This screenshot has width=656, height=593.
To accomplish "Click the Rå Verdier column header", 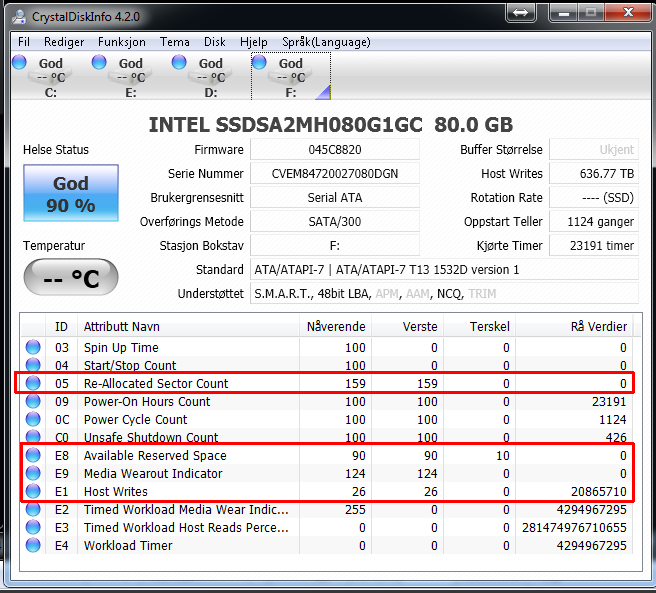I will click(x=574, y=326).
